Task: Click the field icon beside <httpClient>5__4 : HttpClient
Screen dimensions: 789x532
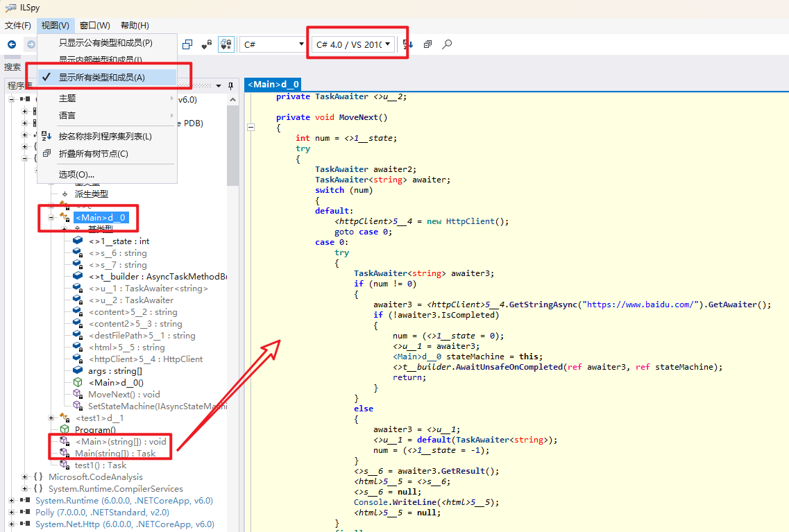Action: [x=78, y=359]
